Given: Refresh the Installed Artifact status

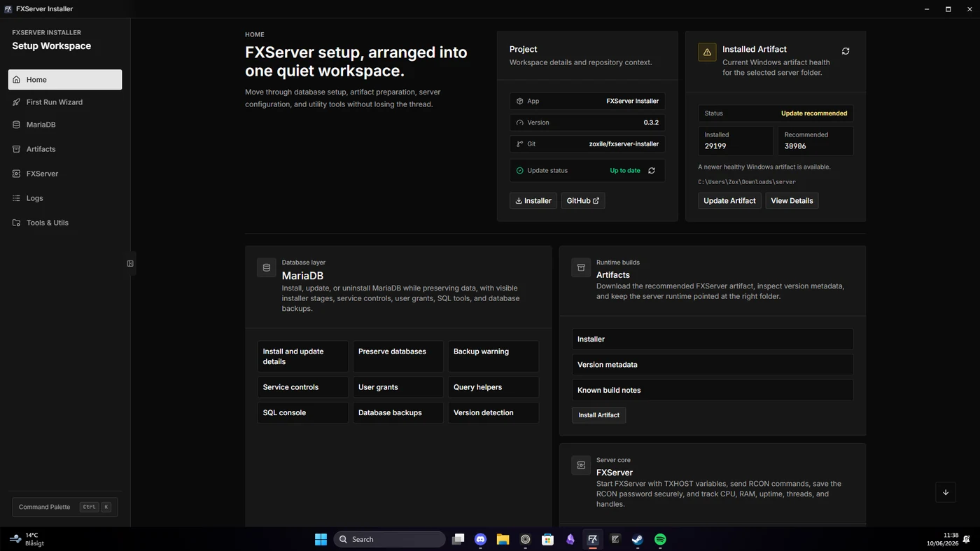Looking at the screenshot, I should tap(846, 51).
